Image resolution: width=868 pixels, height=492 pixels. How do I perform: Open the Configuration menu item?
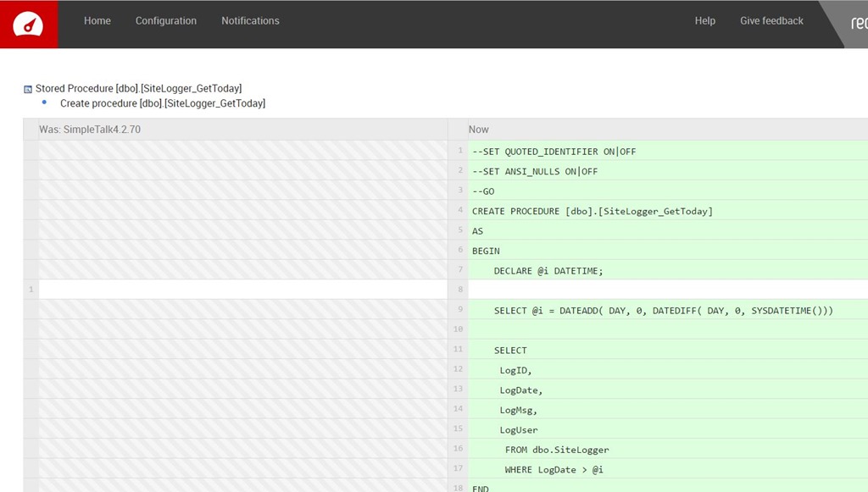[166, 21]
